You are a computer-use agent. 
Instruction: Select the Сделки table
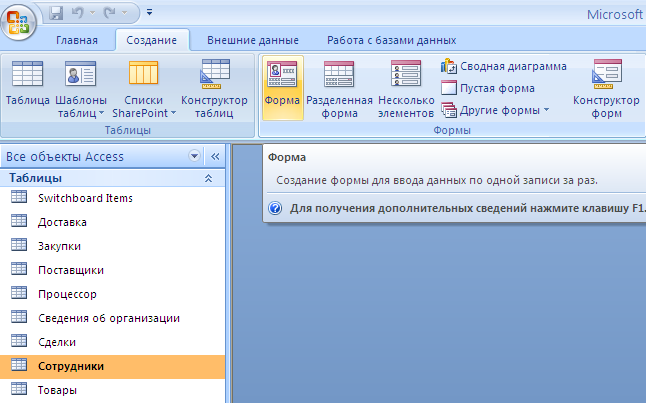112,342
